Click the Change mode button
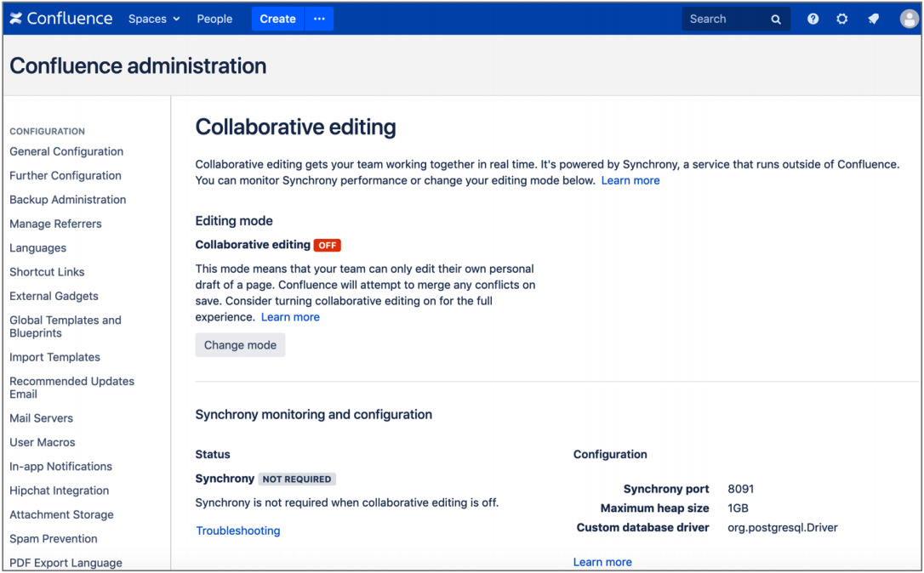The width and height of the screenshot is (924, 573). point(241,345)
